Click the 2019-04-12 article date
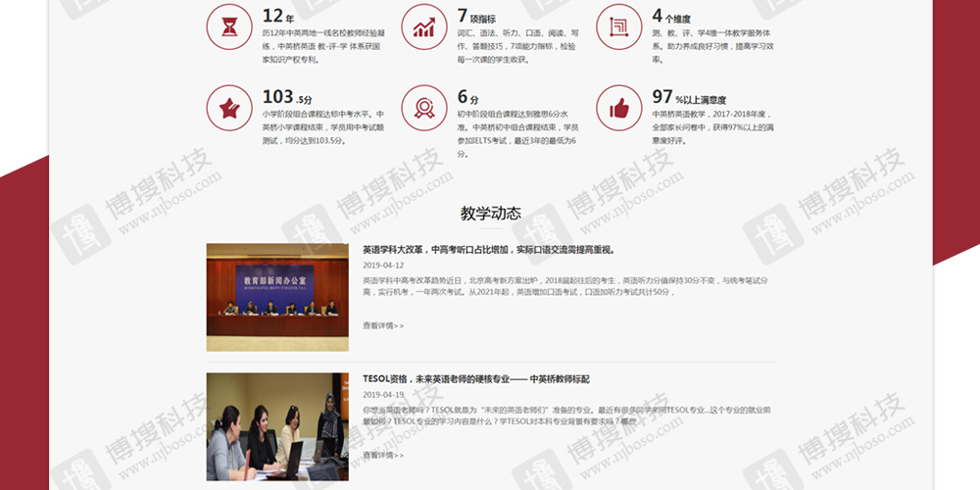This screenshot has height=490, width=980. point(383,266)
